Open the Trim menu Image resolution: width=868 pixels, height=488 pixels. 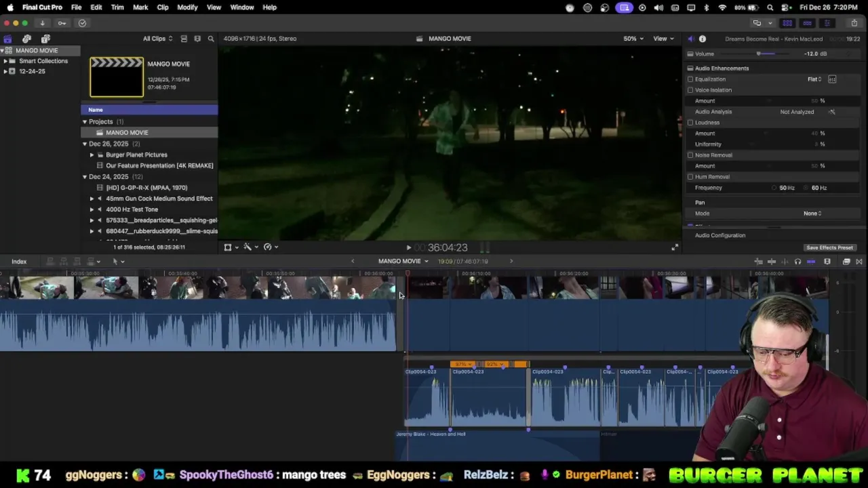(x=117, y=7)
